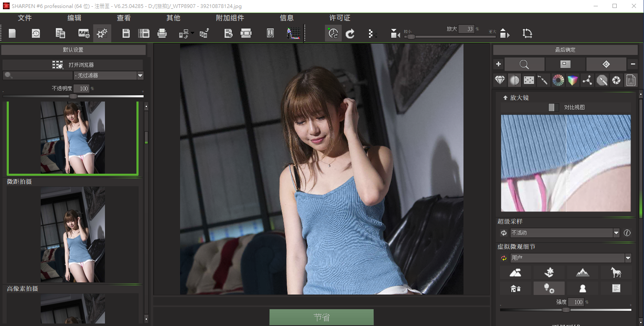Select the diamond icon in right panel
644x326 pixels.
coord(500,80)
